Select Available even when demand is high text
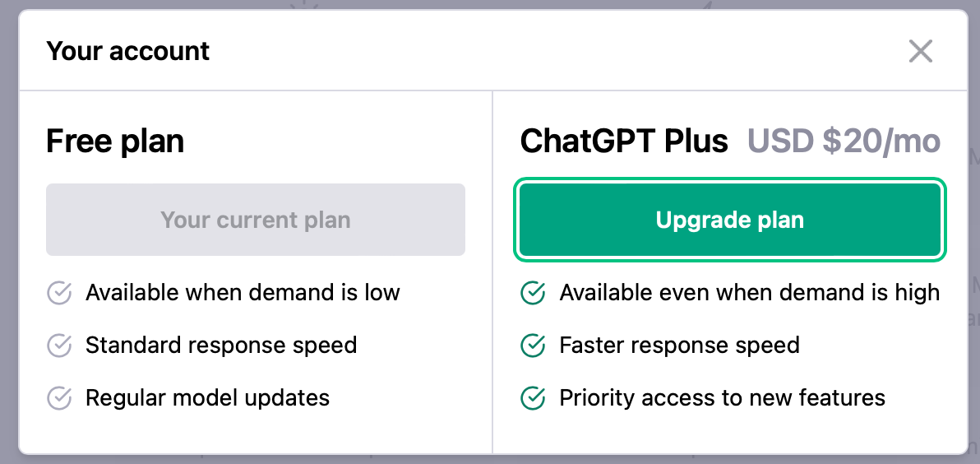The height and width of the screenshot is (464, 980). coord(749,293)
